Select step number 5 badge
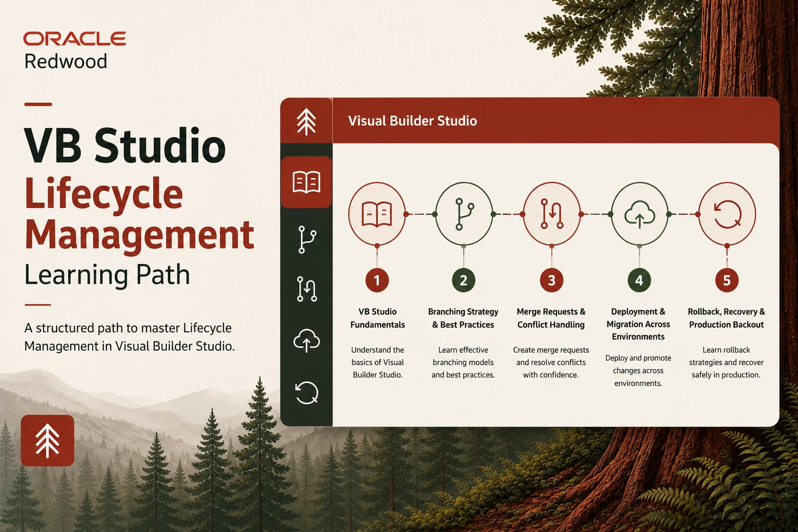This screenshot has height=532, width=798. [727, 281]
